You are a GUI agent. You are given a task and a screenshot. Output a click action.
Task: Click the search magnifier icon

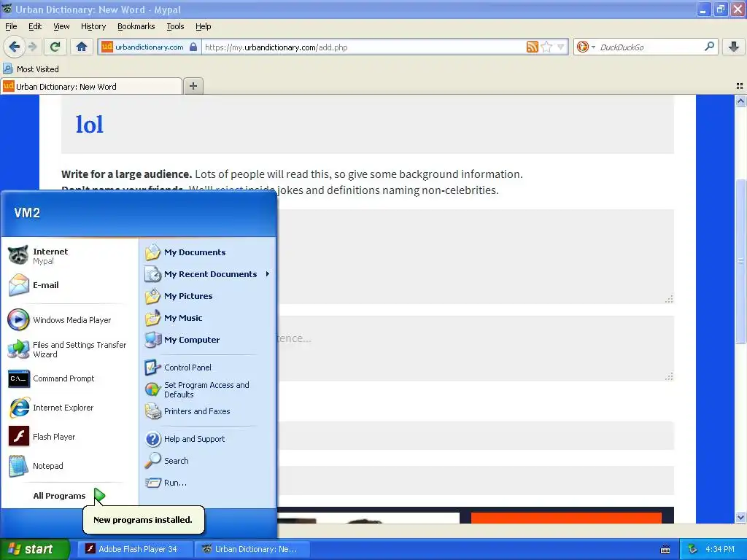click(709, 46)
